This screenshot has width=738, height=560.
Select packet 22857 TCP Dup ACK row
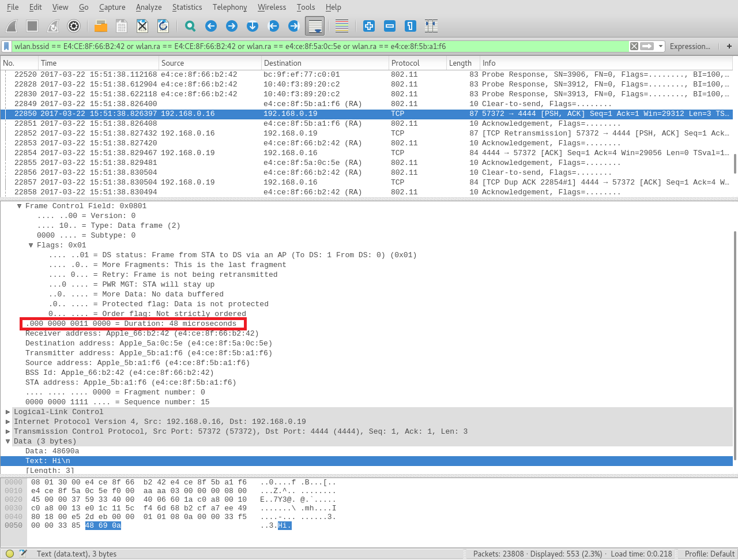[x=367, y=182]
